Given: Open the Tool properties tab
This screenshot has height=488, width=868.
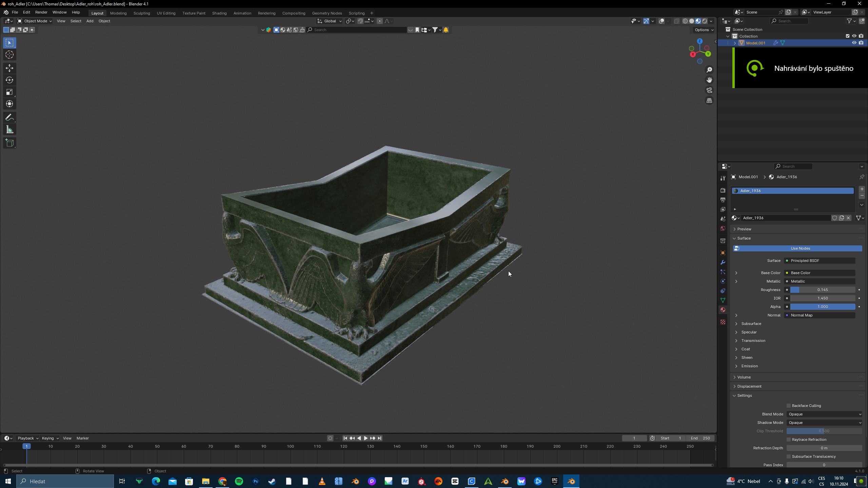Looking at the screenshot, I should [723, 178].
